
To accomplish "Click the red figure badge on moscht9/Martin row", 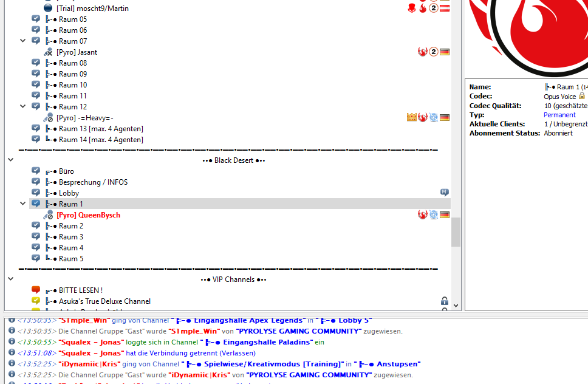I will [x=412, y=8].
